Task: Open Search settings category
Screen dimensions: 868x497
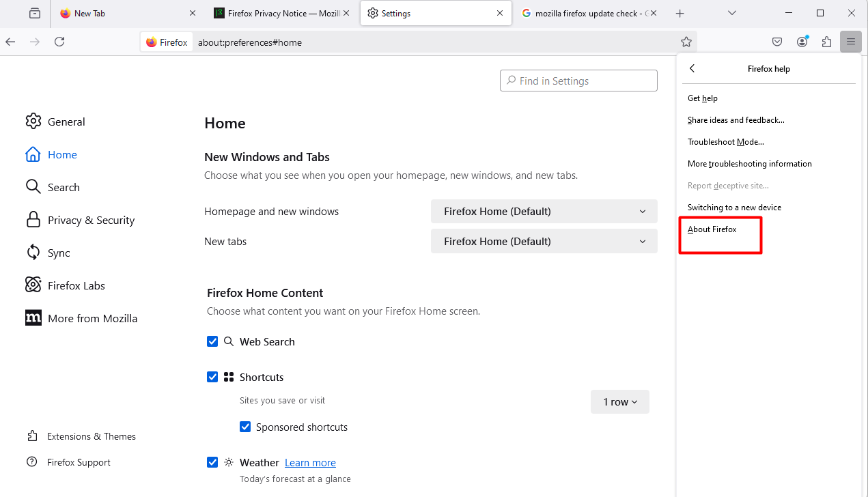Action: pos(53,187)
